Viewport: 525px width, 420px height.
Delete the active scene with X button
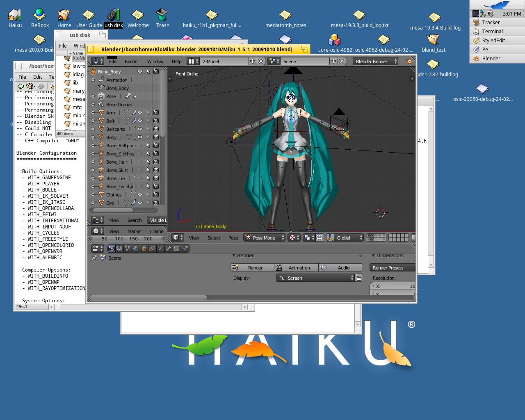coord(342,61)
